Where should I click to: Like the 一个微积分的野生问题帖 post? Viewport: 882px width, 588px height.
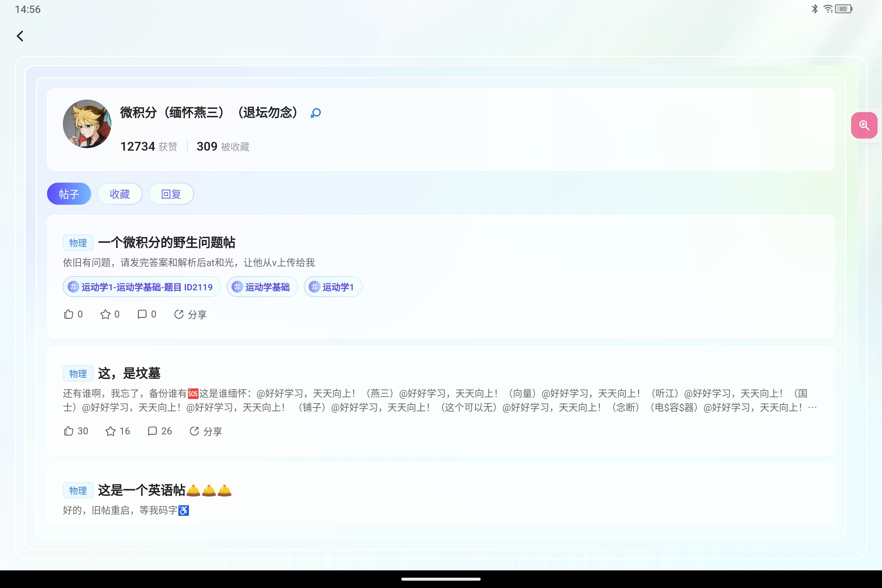pyautogui.click(x=69, y=314)
